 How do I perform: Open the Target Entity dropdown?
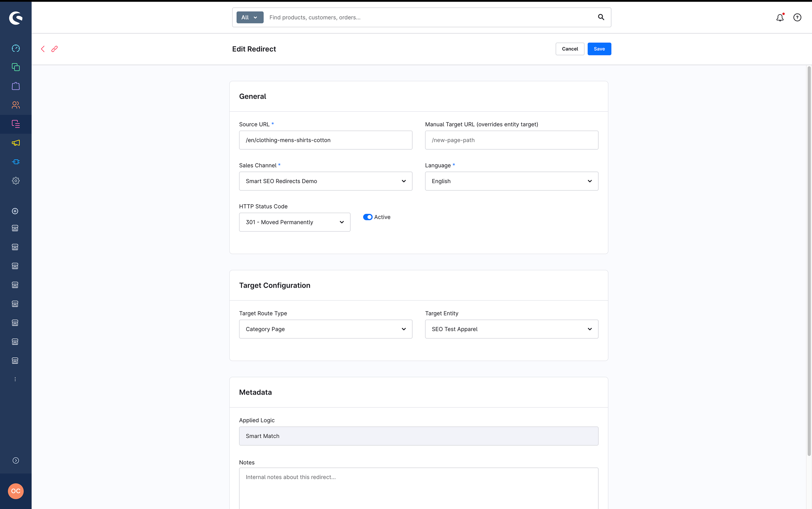tap(511, 329)
